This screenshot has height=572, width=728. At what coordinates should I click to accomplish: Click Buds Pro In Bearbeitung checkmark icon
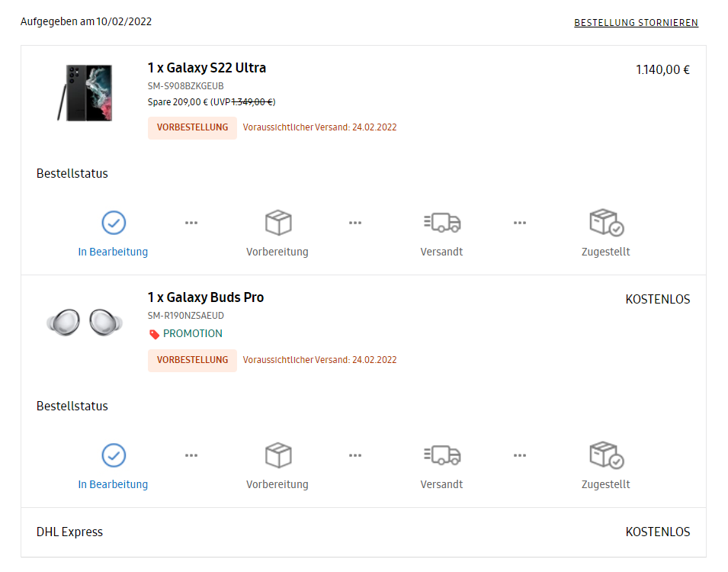(114, 455)
